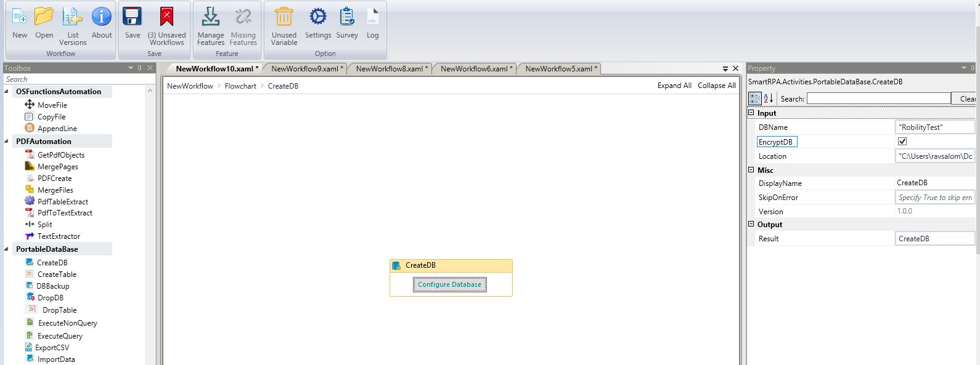
Task: Click the Unused Variable trash icon
Action: [284, 17]
